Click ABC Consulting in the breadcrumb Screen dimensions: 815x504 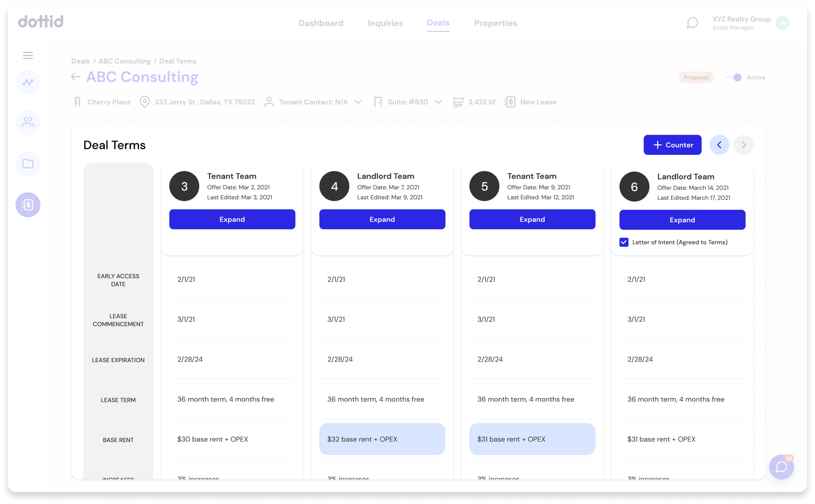click(124, 61)
